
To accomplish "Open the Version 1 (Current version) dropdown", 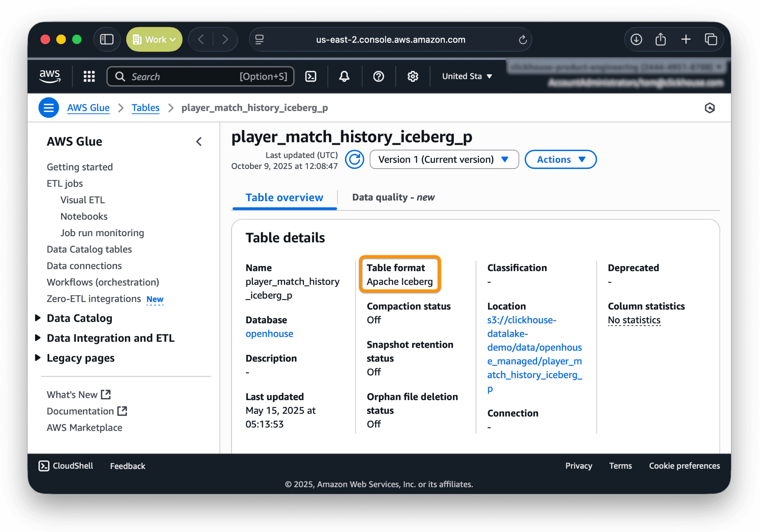I will click(x=444, y=159).
